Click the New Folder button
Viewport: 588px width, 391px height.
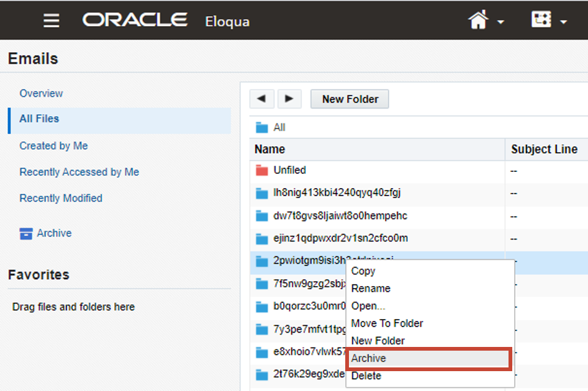[350, 99]
